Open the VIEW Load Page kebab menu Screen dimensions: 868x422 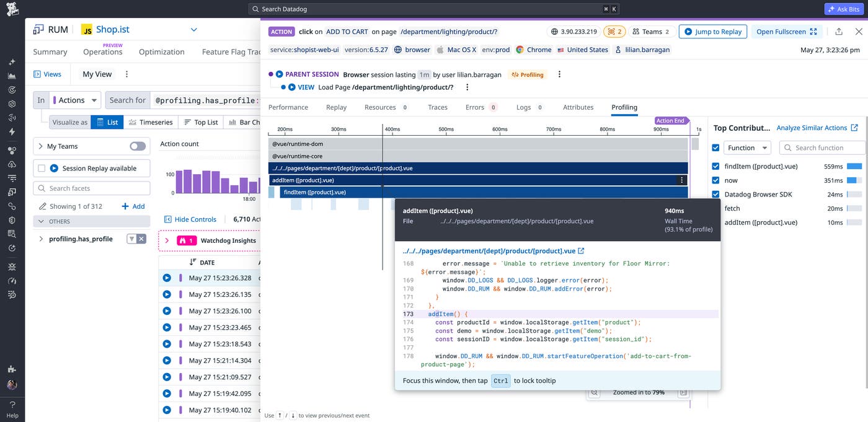pos(467,87)
